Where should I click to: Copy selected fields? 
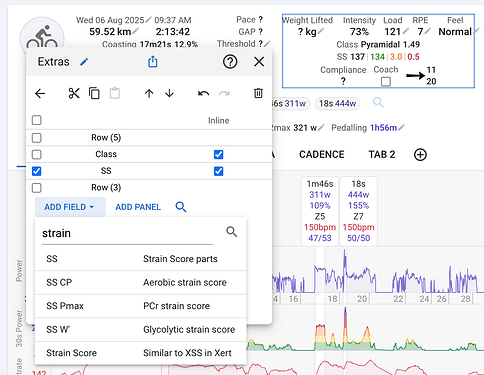94,93
